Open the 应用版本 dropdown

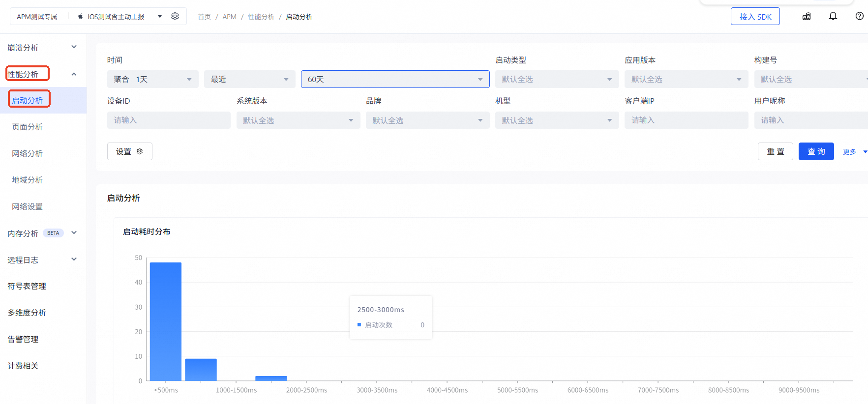pyautogui.click(x=686, y=79)
